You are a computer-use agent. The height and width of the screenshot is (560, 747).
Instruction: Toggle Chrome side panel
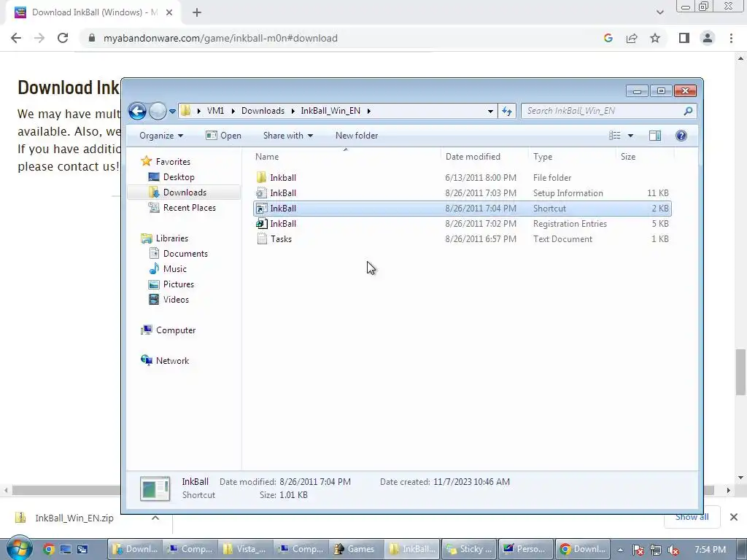click(x=684, y=38)
